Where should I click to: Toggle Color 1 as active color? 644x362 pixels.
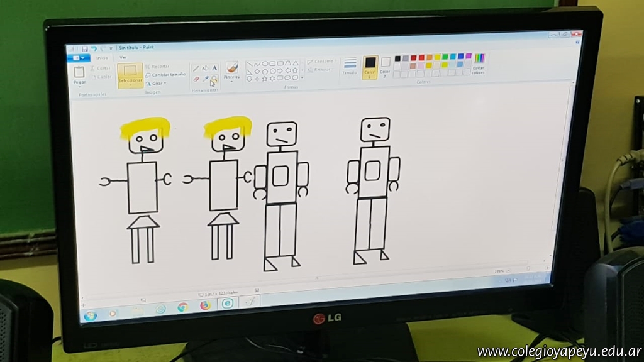(x=370, y=66)
